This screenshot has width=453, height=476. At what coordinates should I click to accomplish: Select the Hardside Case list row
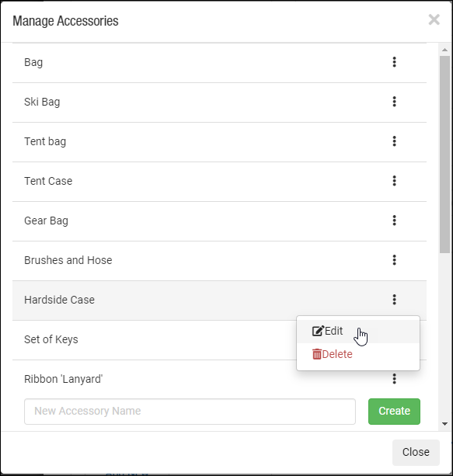point(219,301)
